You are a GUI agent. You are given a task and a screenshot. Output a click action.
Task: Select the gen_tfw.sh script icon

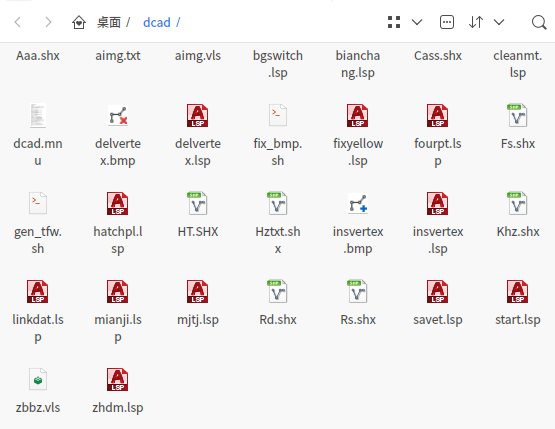tap(38, 203)
